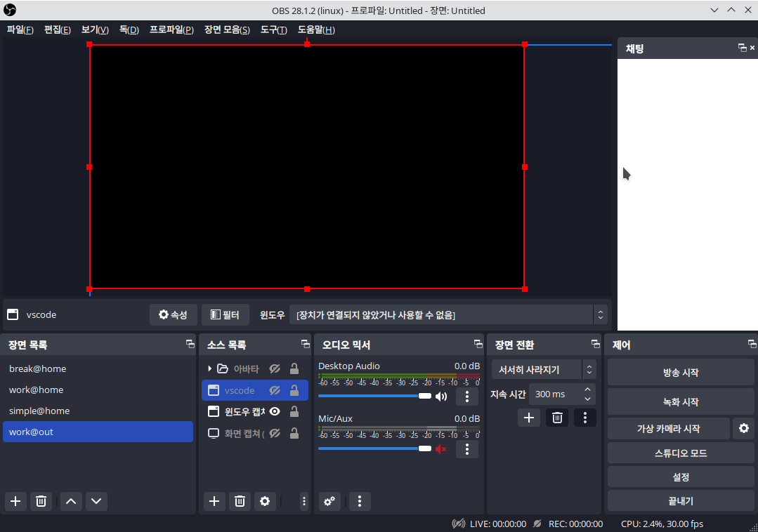Toggle lock on 화면 캡처 source
Viewport: 758px width, 532px height.
294,433
